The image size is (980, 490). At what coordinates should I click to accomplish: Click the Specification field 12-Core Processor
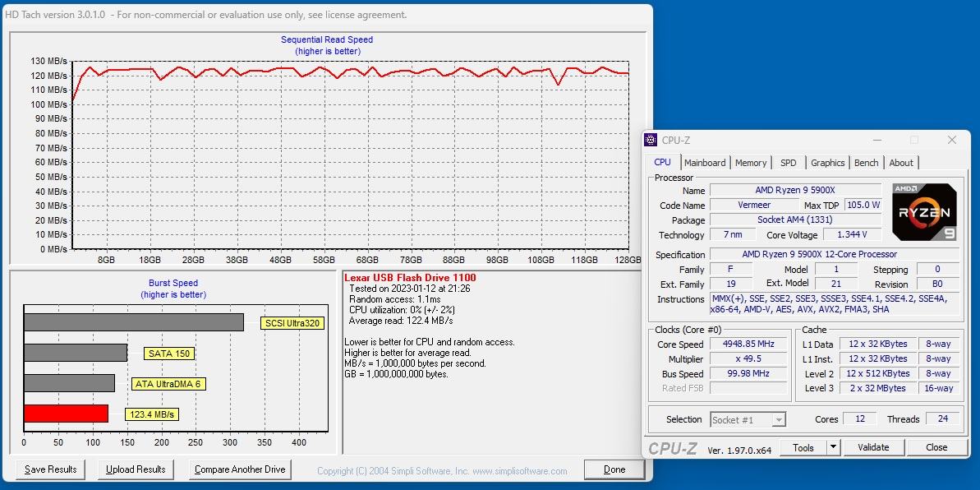835,255
